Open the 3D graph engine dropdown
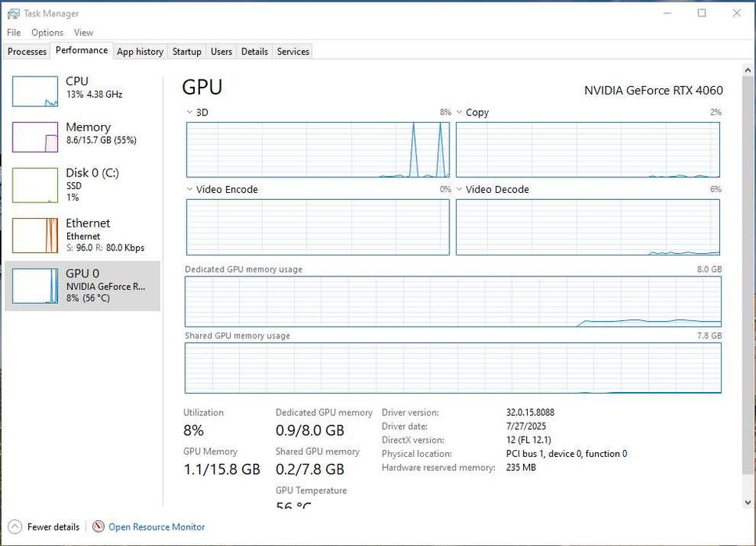 tap(190, 112)
